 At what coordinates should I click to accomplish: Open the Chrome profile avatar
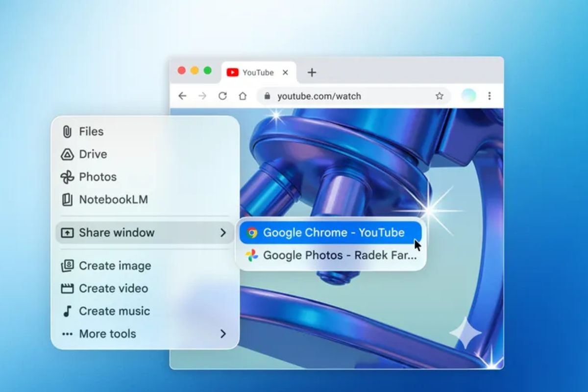468,96
